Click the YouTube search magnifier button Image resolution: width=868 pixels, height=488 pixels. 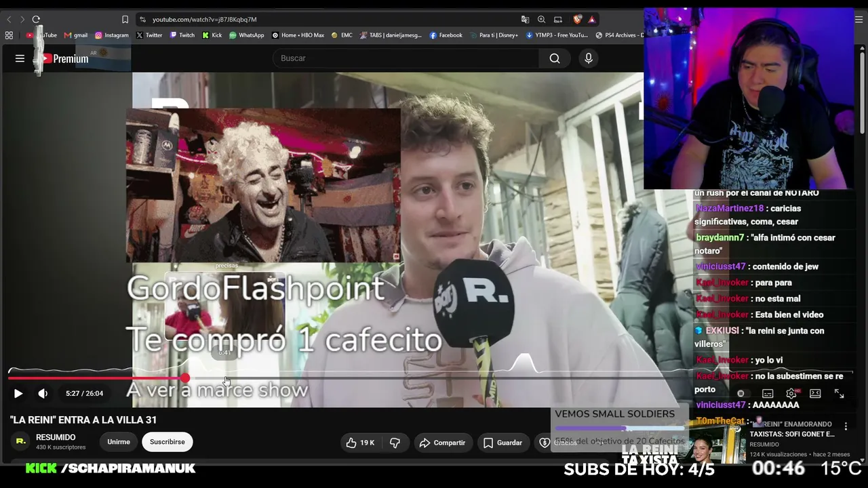[555, 58]
